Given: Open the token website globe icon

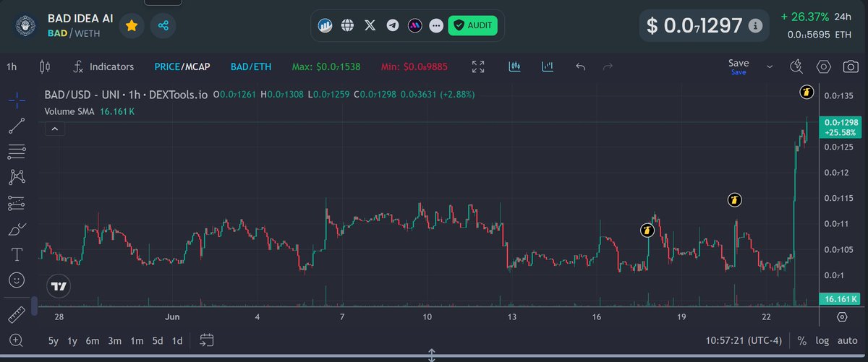Looking at the screenshot, I should point(348,25).
